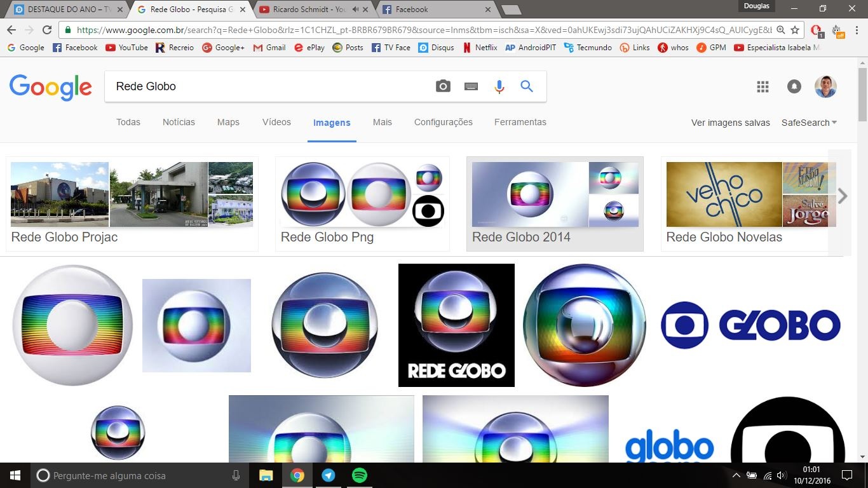Open the AndroidPIT bookmark
This screenshot has height=488, width=868.
(x=530, y=48)
